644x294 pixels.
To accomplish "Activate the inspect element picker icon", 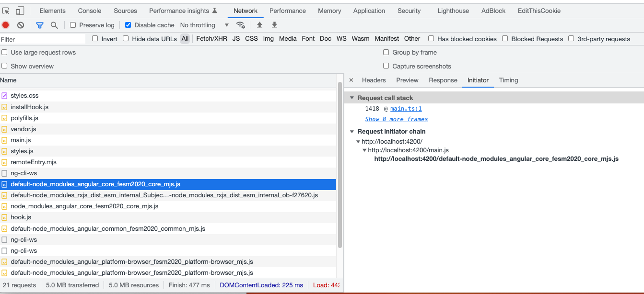I will [x=6, y=11].
